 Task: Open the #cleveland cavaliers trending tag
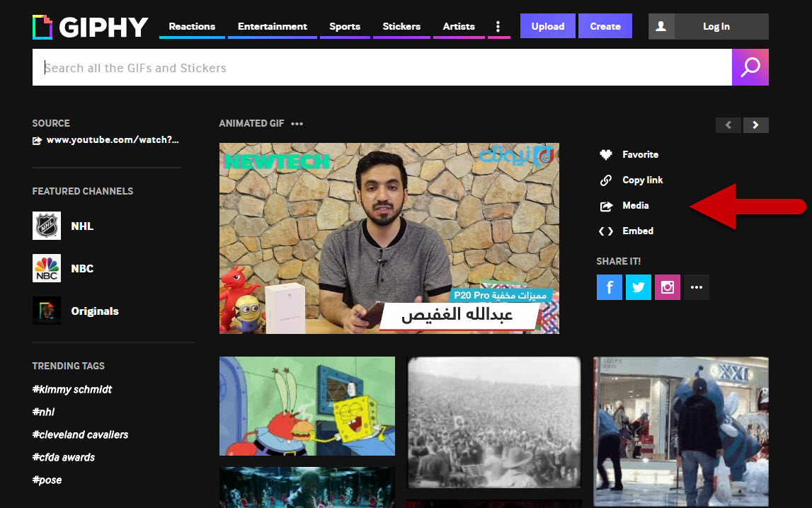[x=80, y=435]
